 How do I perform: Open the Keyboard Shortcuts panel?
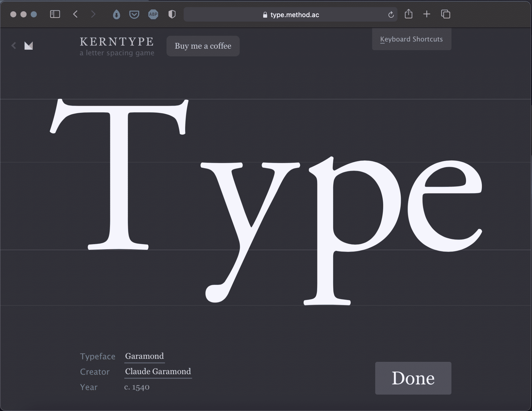click(411, 39)
